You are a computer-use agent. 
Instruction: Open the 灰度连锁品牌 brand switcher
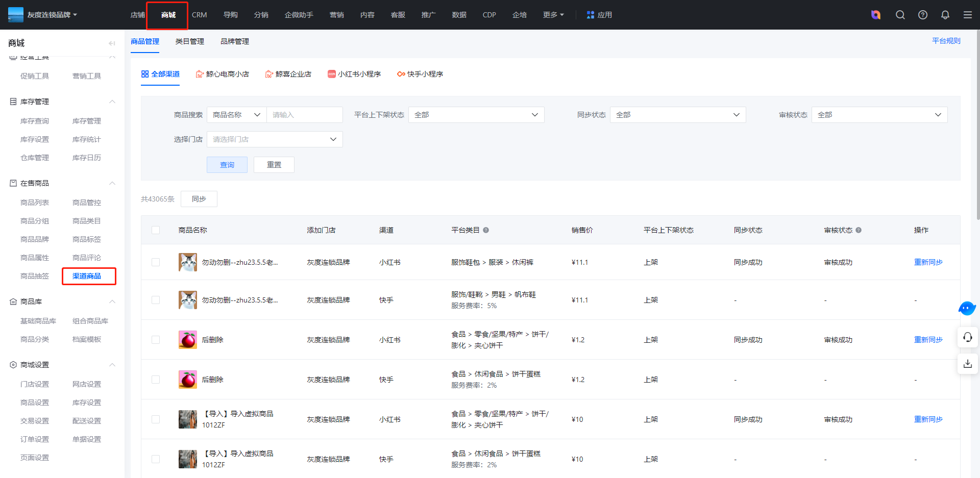pos(52,15)
